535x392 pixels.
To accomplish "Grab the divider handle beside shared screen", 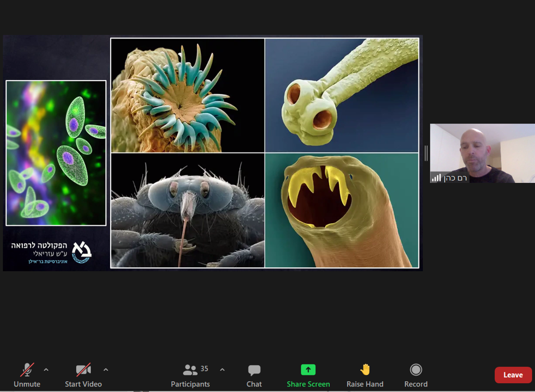I will [426, 153].
